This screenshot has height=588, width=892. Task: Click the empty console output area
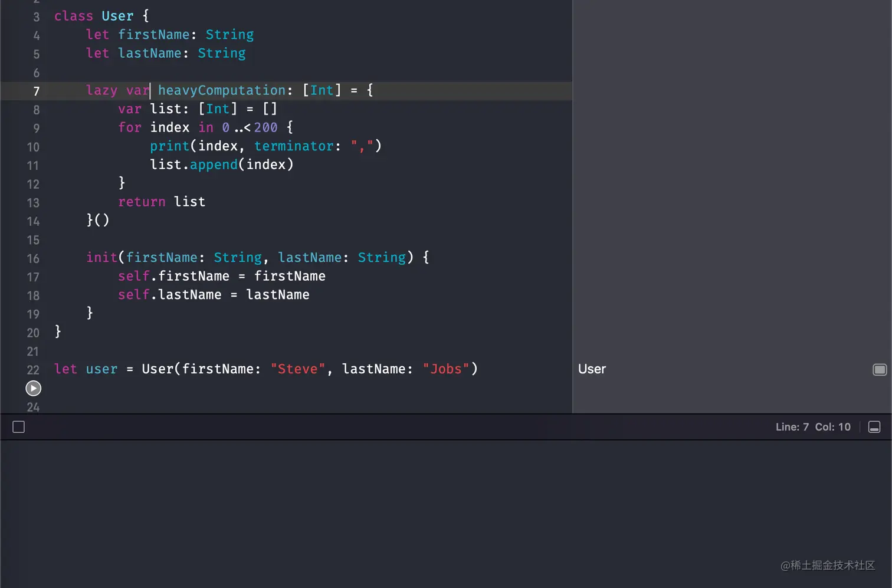point(446,514)
